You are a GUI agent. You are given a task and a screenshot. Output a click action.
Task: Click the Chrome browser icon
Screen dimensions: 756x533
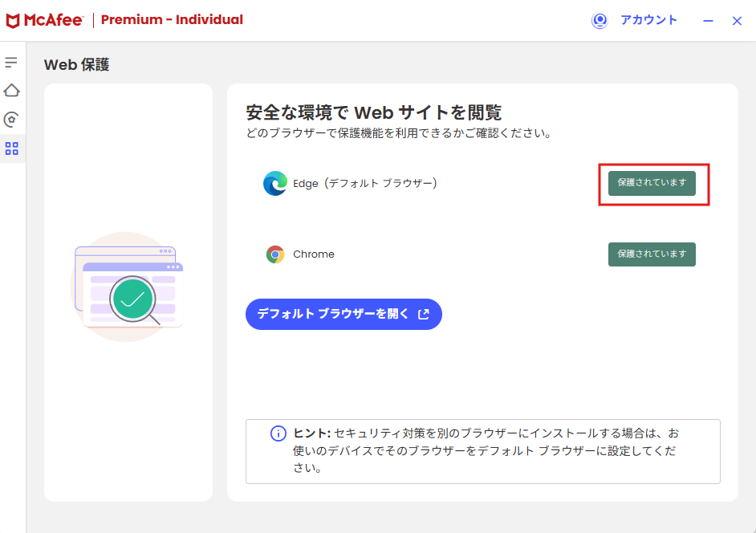click(x=275, y=254)
